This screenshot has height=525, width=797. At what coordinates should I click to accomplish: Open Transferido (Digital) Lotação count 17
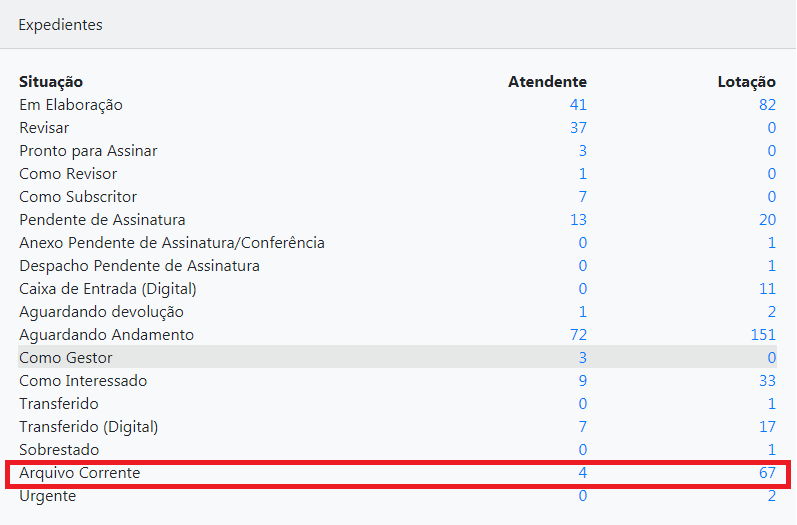[x=767, y=426]
